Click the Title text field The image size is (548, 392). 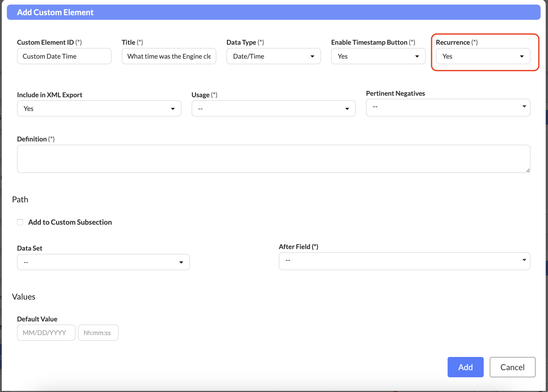[169, 56]
